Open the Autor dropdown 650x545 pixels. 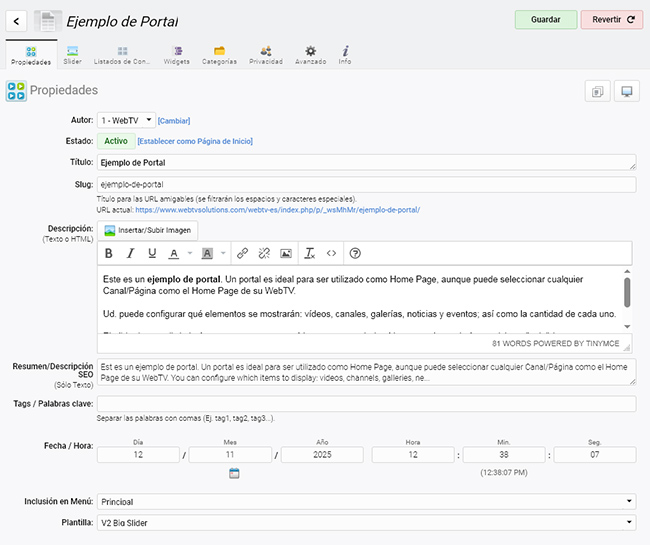click(126, 121)
